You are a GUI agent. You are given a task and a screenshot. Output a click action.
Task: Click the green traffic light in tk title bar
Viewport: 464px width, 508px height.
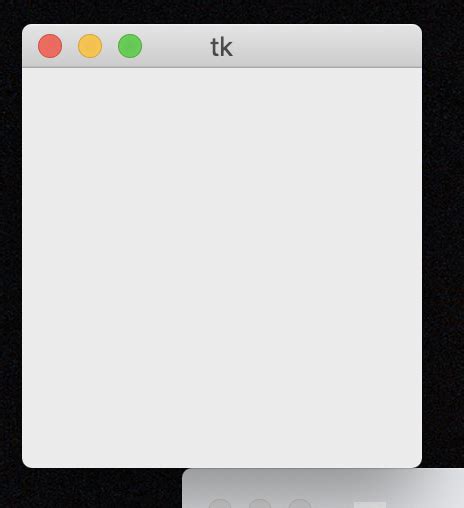tap(130, 46)
